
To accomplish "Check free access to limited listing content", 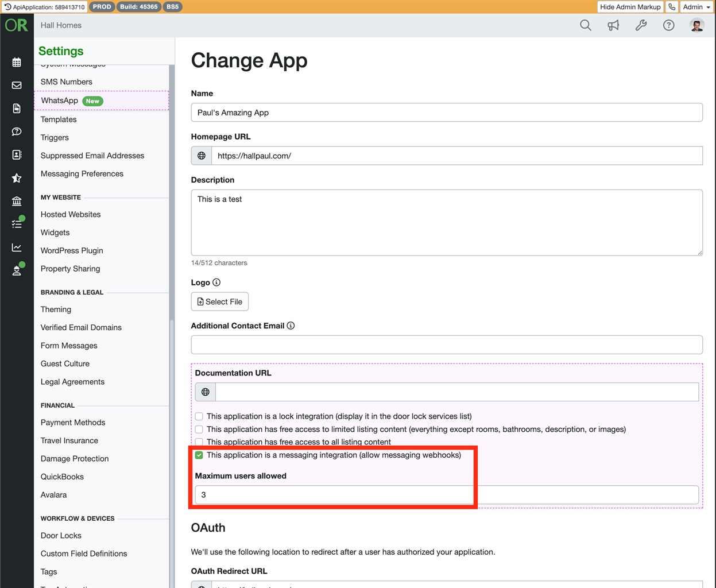I will (199, 429).
